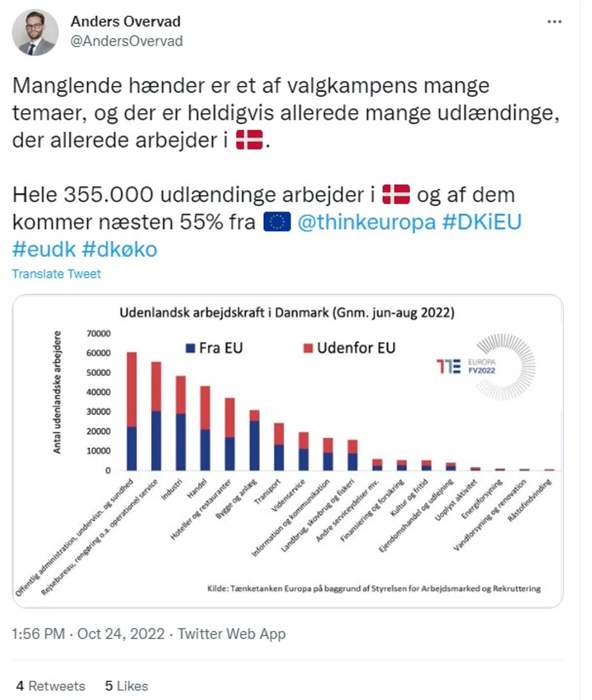Viewport: 592px width, 700px height.
Task: Open the three-dot more options menu
Action: tap(554, 22)
